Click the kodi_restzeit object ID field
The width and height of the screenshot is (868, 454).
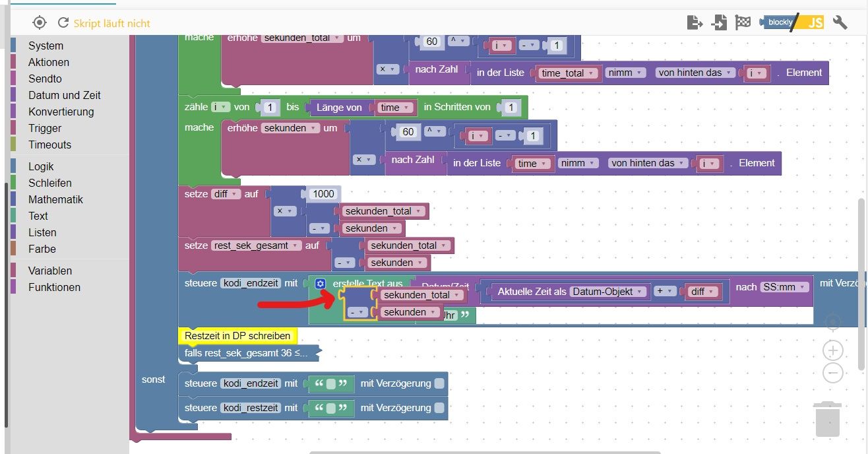click(250, 408)
